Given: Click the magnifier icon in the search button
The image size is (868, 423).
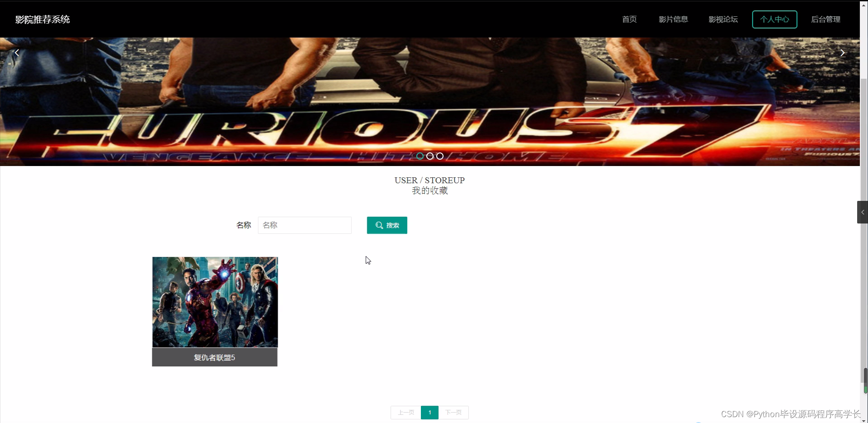Looking at the screenshot, I should click(379, 225).
